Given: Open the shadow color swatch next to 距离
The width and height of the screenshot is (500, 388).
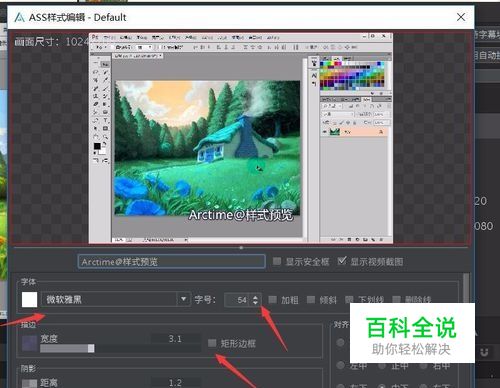Looking at the screenshot, I should 29,384.
